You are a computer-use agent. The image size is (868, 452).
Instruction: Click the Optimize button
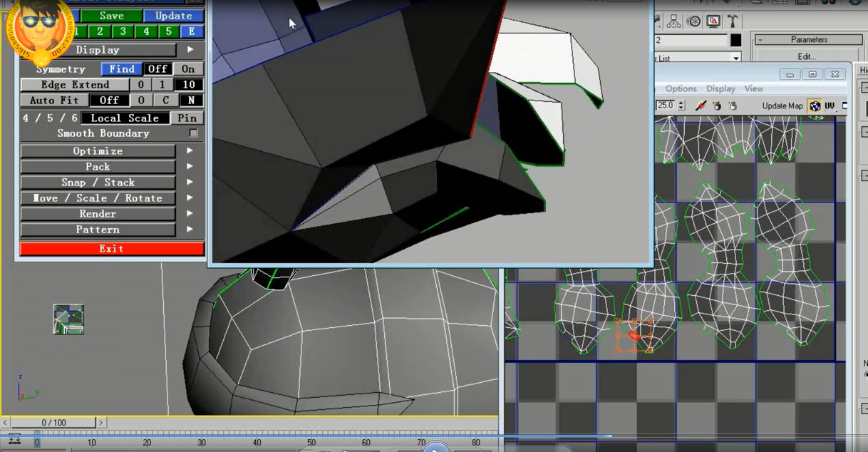pyautogui.click(x=98, y=151)
